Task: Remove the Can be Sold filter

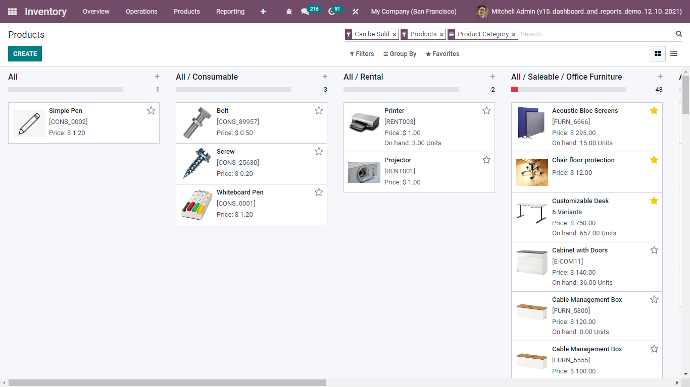Action: coord(394,34)
